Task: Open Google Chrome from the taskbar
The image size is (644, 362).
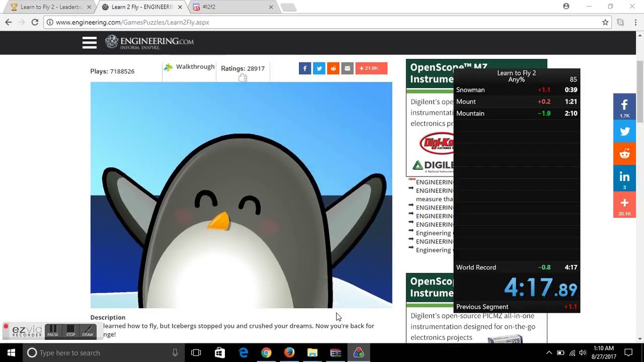Action: (266, 353)
